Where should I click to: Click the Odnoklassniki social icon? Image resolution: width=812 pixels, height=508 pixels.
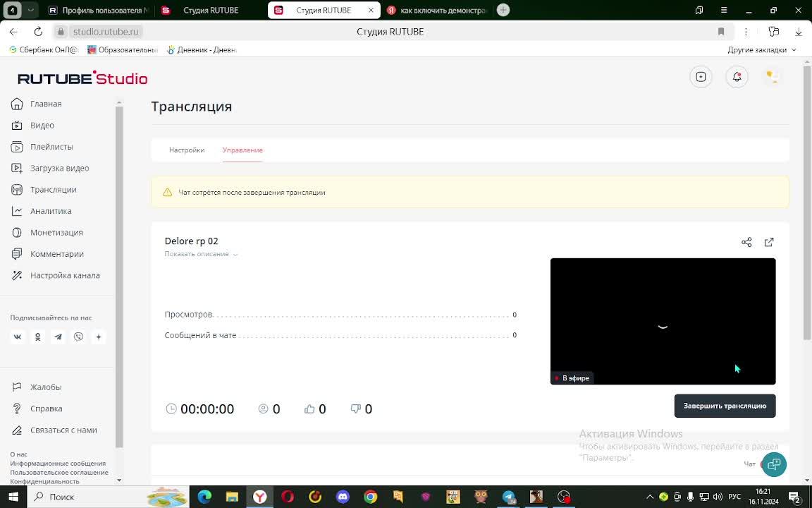click(38, 337)
